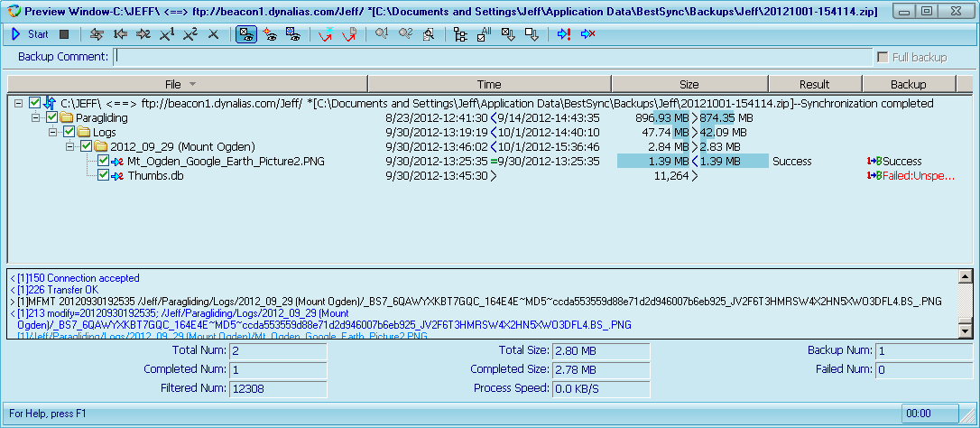
Task: Click into the Backup Comment field
Action: [x=493, y=57]
